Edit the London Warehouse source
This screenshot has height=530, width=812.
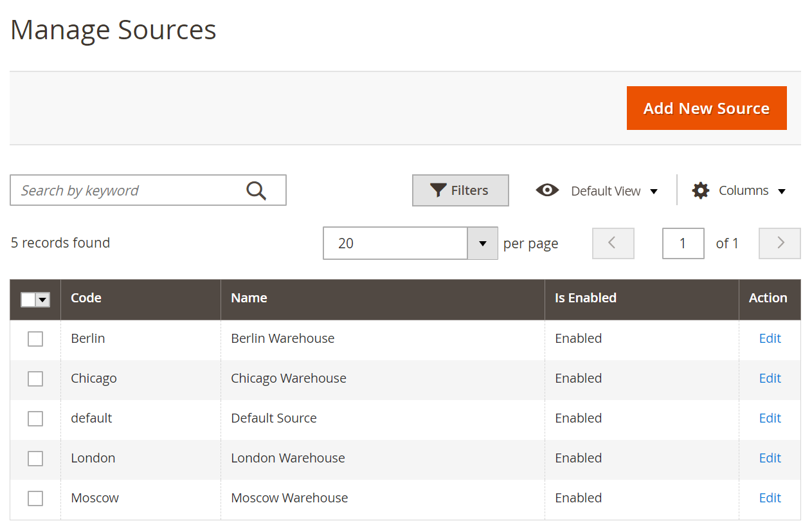(770, 458)
